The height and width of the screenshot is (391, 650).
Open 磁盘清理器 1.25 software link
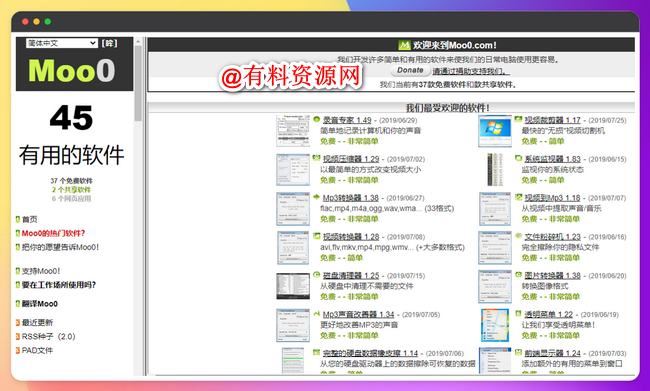351,275
